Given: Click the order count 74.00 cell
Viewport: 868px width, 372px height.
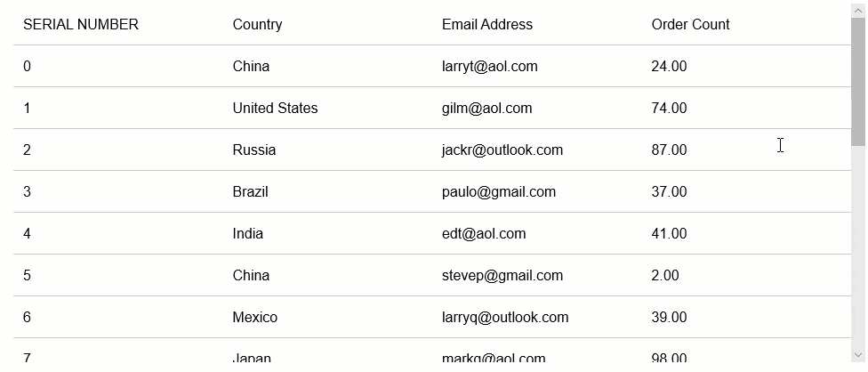Looking at the screenshot, I should point(669,109).
